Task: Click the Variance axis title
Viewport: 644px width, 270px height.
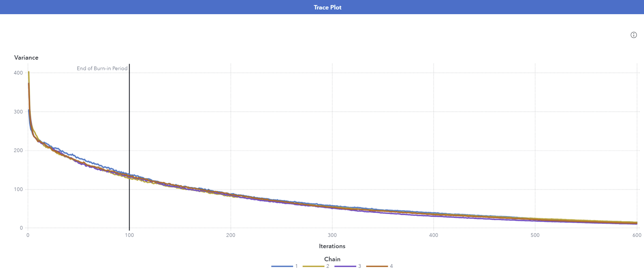Action: point(26,57)
